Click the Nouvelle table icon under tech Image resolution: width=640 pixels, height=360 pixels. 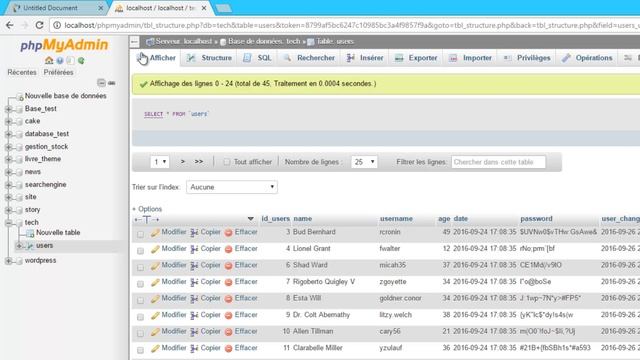pos(30,233)
